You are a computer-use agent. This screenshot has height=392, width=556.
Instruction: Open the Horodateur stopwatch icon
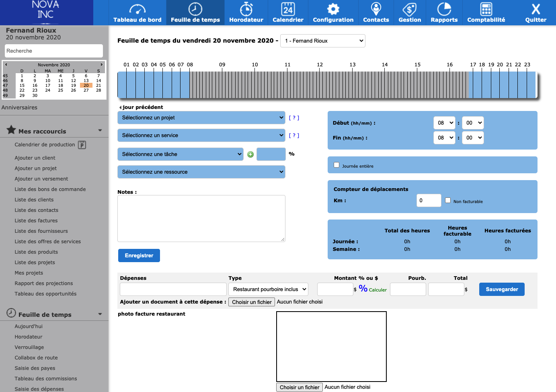tap(246, 9)
